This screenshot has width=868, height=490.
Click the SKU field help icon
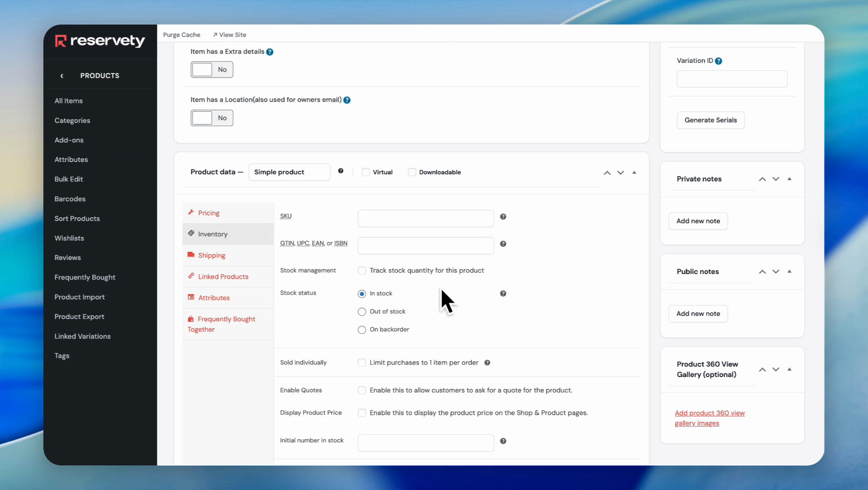[x=503, y=217]
